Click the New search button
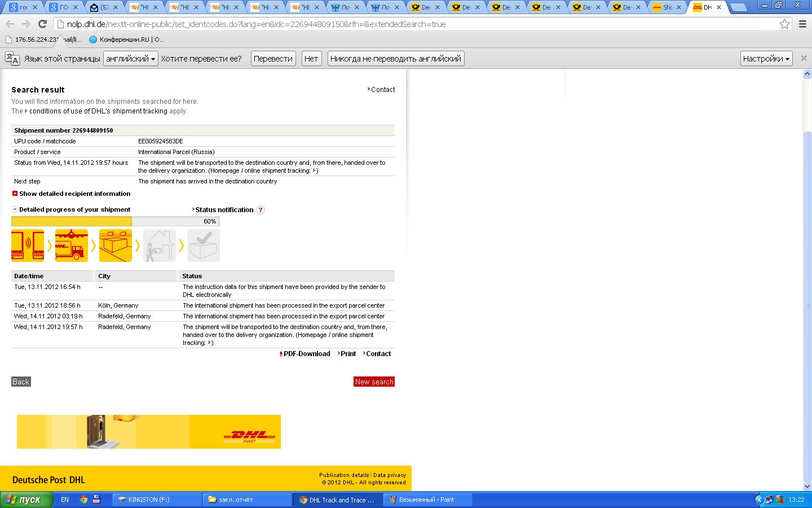 (x=374, y=382)
